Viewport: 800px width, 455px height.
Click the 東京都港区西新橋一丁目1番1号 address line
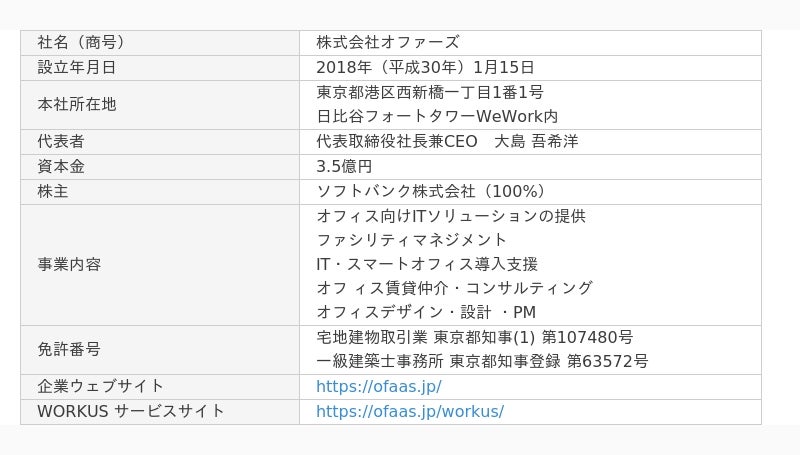click(430, 92)
